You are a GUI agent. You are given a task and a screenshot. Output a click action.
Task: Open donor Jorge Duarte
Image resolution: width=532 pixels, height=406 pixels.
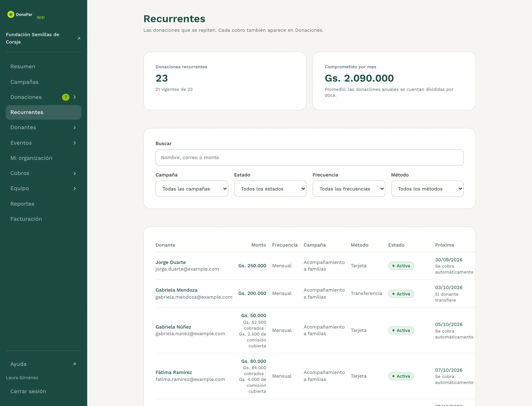pyautogui.click(x=171, y=262)
